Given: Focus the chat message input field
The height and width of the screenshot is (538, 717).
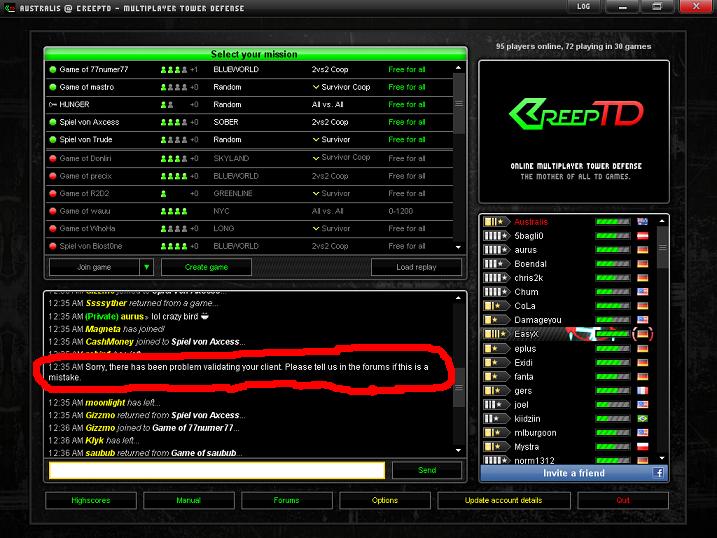Looking at the screenshot, I should click(217, 470).
